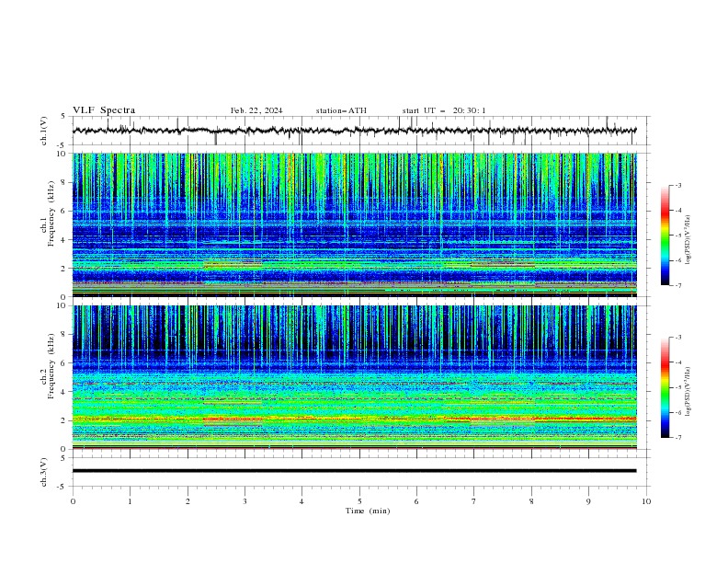Click the ch.2 PSD color scale bar
728x563 pixels.
click(665, 387)
